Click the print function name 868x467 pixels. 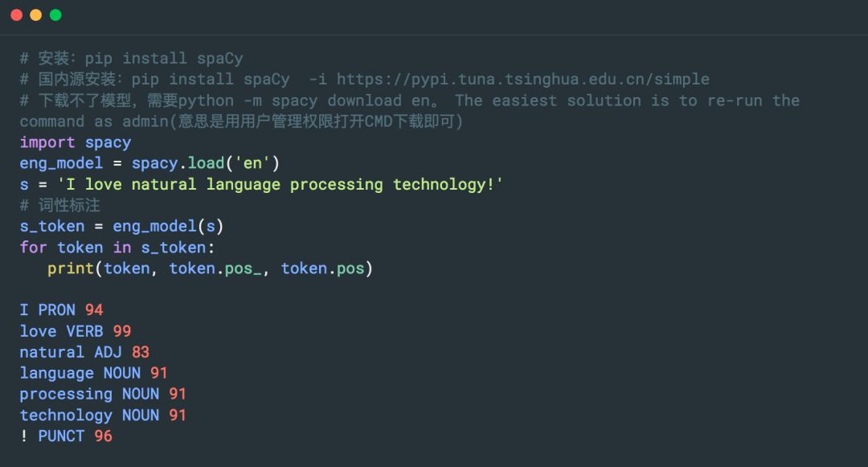(x=71, y=268)
